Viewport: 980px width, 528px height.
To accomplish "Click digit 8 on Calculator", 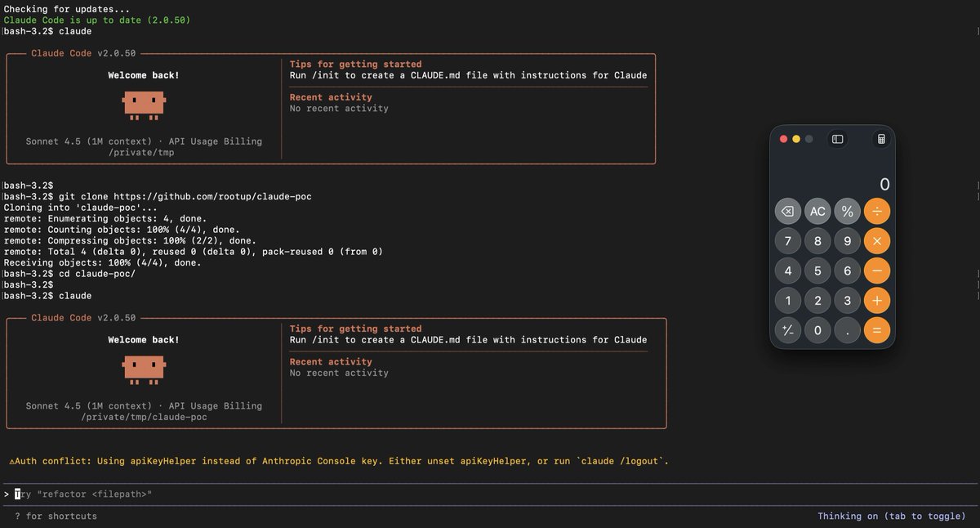I will point(817,241).
